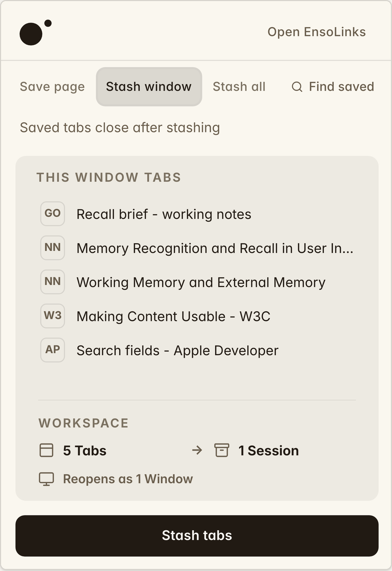
Task: Switch to the Stash all tab
Action: [x=239, y=87]
